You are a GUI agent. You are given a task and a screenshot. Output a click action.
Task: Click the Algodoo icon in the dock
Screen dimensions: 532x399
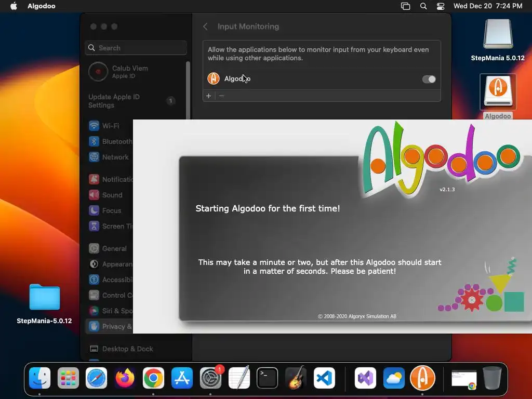coord(422,378)
